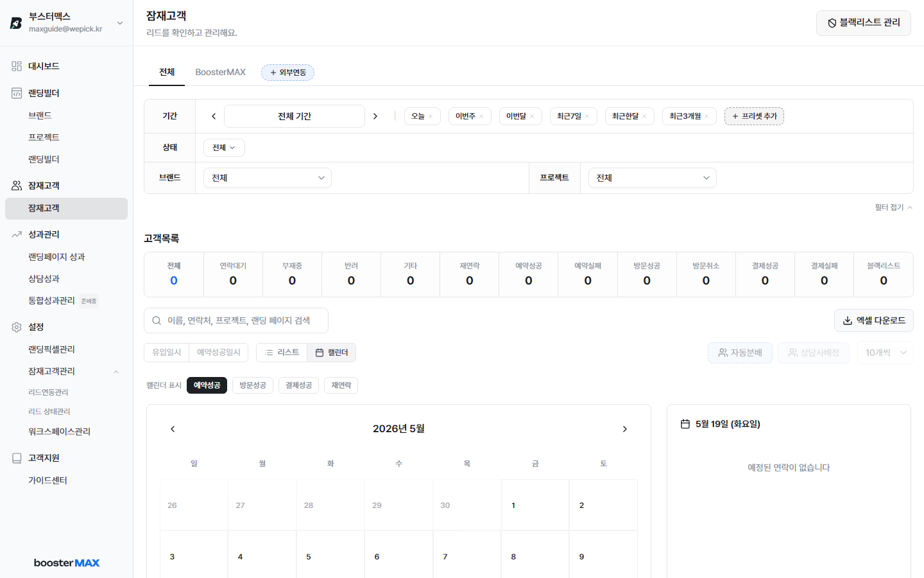Click the 잠재고객 section people icon
Image resolution: width=924 pixels, height=578 pixels.
(17, 186)
